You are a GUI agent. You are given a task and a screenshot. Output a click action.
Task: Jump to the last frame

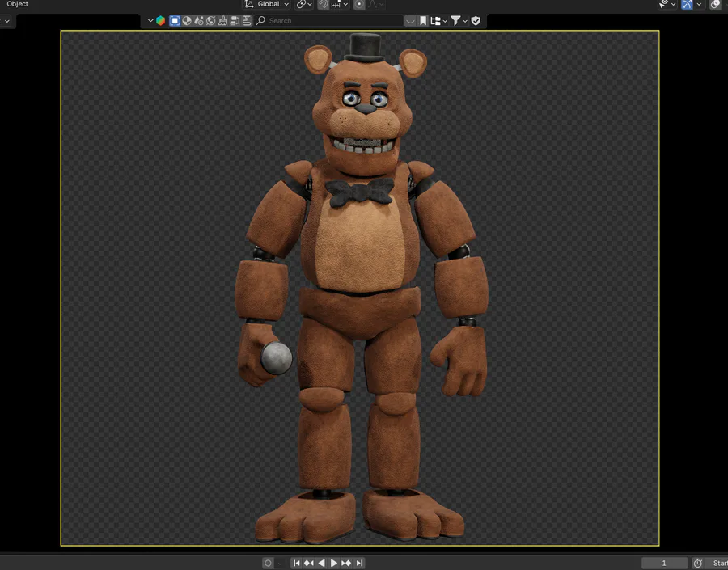359,563
